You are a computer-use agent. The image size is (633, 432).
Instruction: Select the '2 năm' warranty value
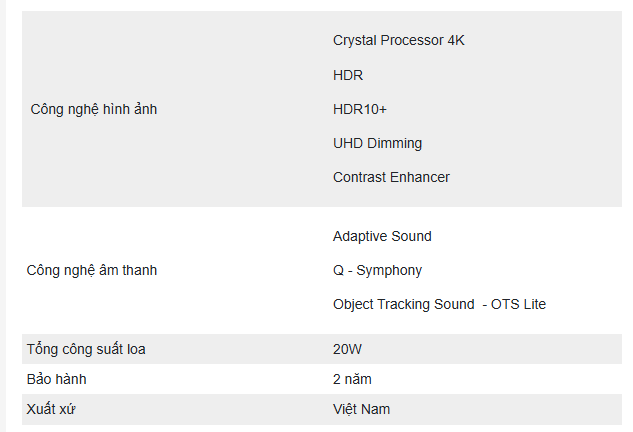352,379
